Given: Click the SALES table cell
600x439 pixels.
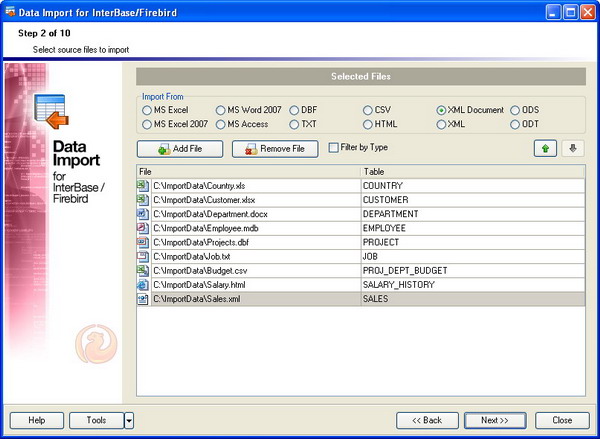Looking at the screenshot, I should tap(473, 299).
